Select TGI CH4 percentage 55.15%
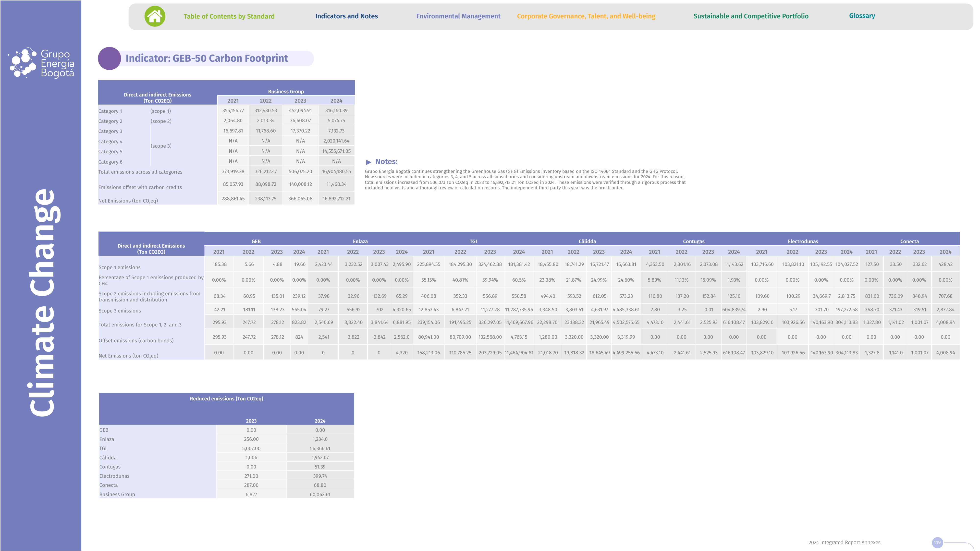Viewport: 980px width, 551px height. click(428, 280)
